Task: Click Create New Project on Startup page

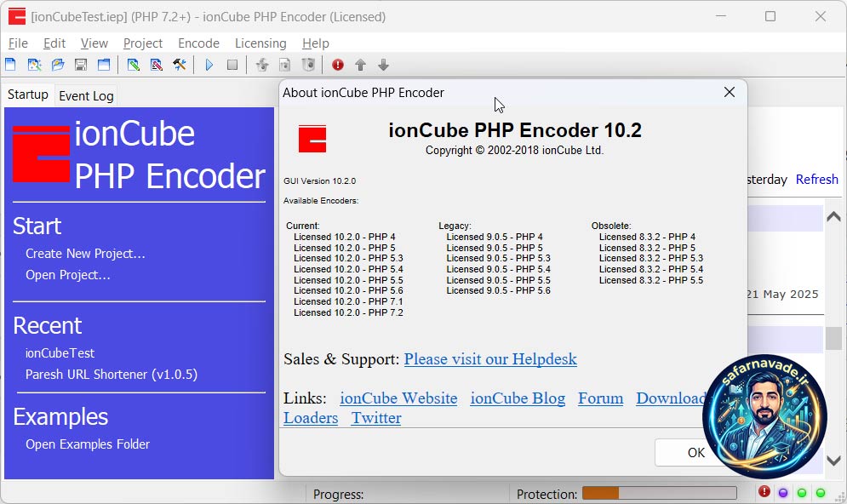Action: [85, 254]
